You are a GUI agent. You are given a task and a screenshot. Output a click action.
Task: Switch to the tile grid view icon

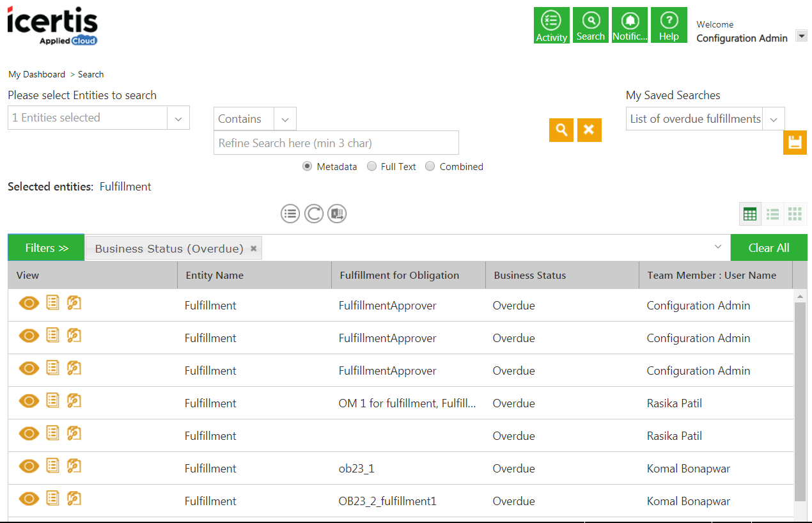795,214
